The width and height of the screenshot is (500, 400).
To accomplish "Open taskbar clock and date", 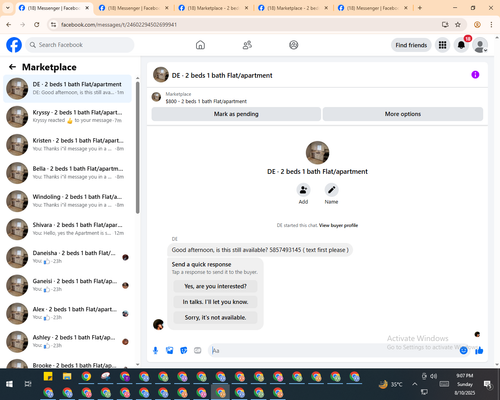I will pyautogui.click(x=465, y=384).
